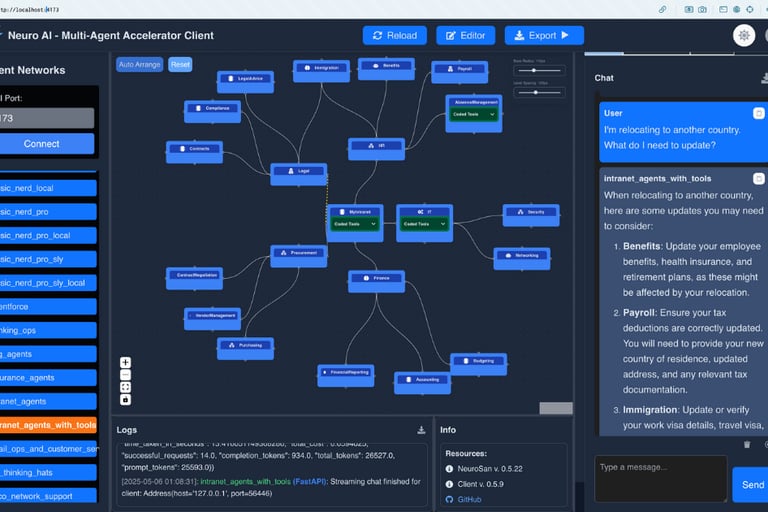Select sic_nerd_pro_sly_local network
768x512 pixels.
(47, 283)
